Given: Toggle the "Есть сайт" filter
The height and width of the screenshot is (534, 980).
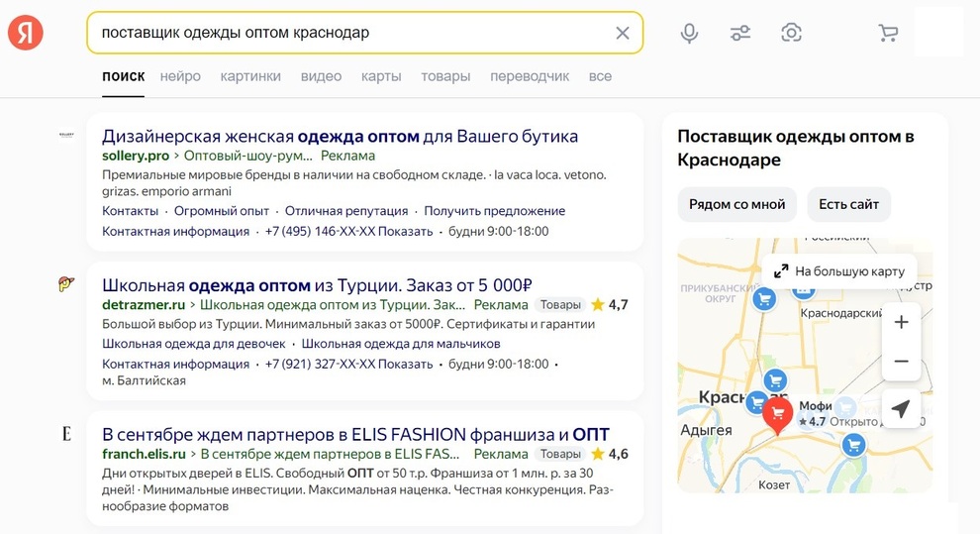Looking at the screenshot, I should pyautogui.click(x=848, y=204).
